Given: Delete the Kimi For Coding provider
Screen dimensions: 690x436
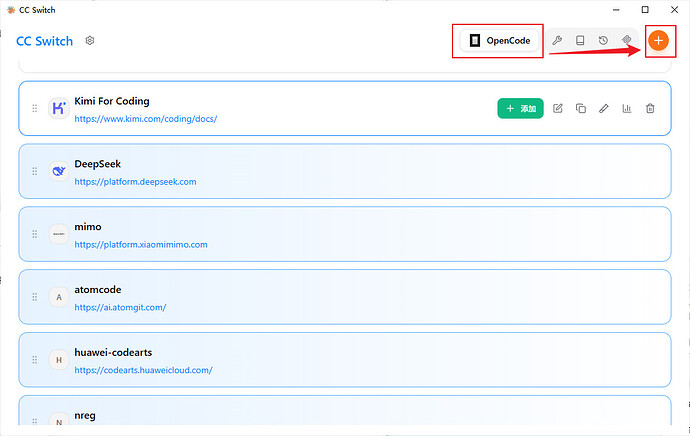Looking at the screenshot, I should coord(650,108).
